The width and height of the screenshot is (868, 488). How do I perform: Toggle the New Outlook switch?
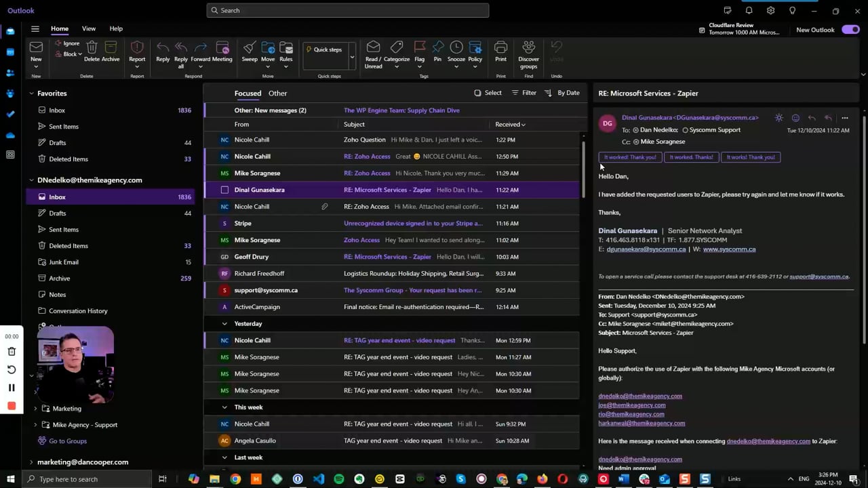850,30
